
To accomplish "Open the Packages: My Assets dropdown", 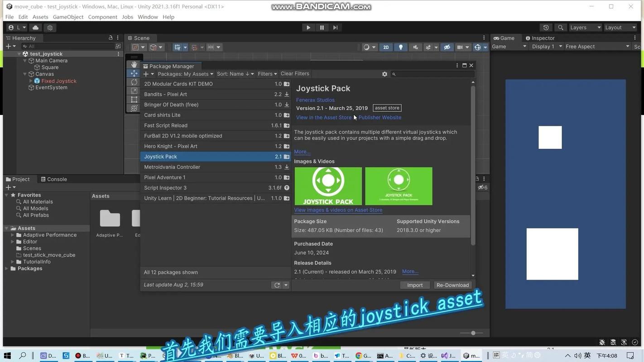I will point(186,74).
